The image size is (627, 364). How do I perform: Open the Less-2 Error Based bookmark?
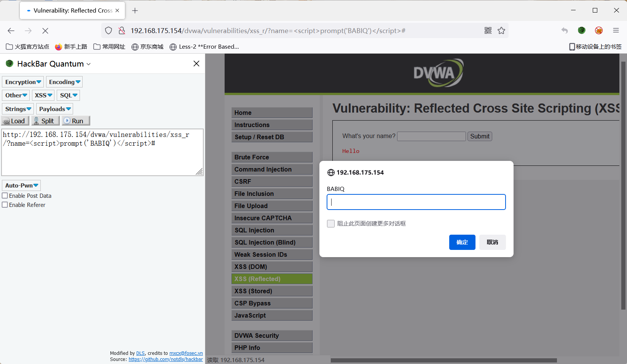tap(204, 46)
